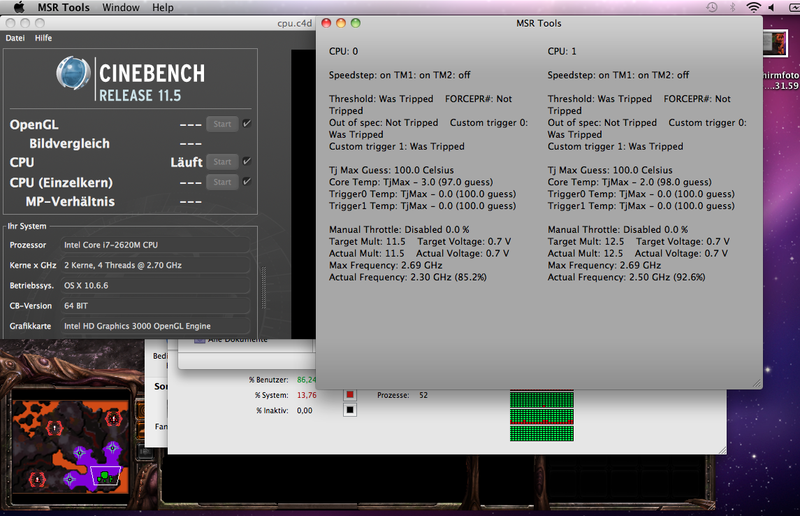Click 'Actual Frequency: 2.30 GHz (85.2%)' text

click(x=408, y=277)
